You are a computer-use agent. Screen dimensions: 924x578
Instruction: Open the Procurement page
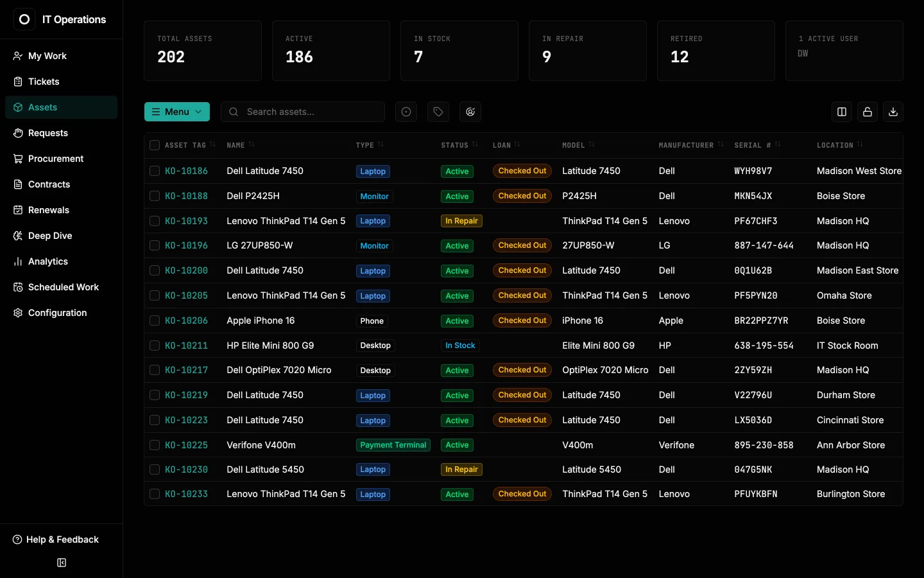click(61, 159)
